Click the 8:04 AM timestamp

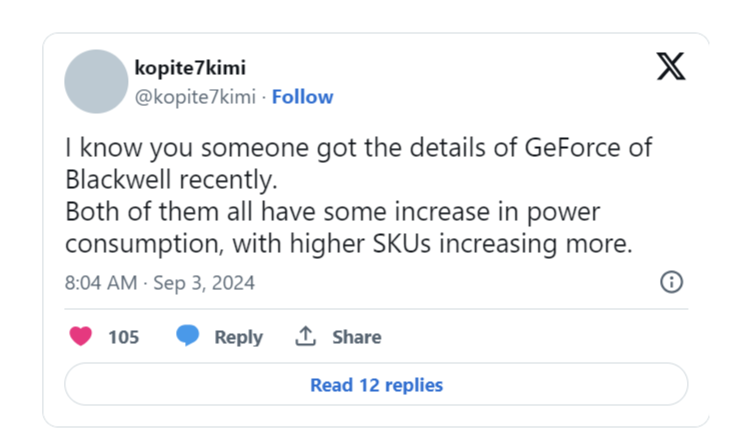click(x=101, y=283)
